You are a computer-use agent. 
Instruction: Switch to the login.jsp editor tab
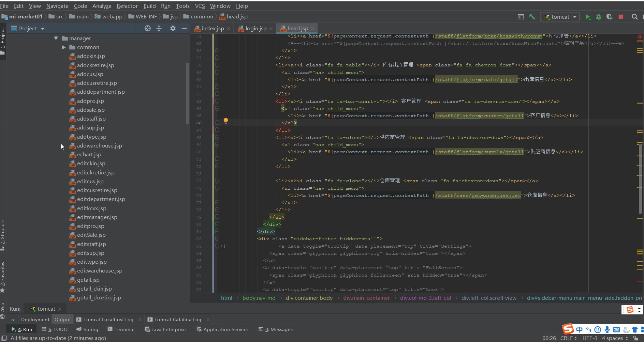[x=256, y=28]
